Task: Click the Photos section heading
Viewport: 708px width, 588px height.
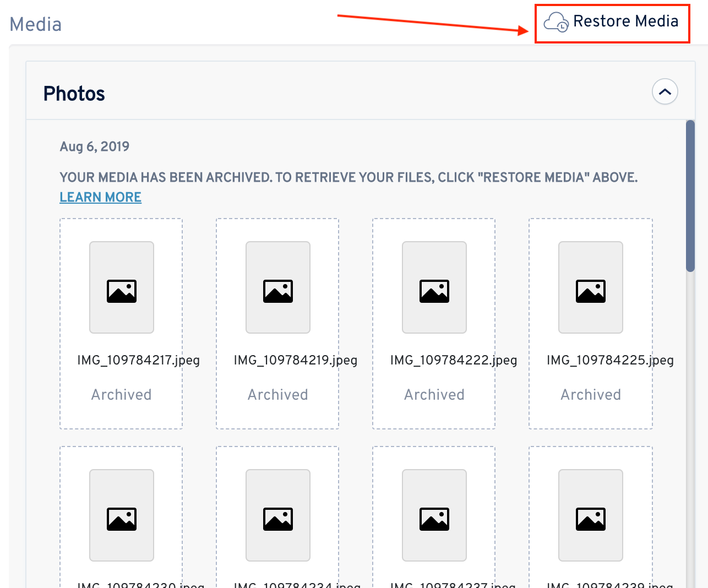Action: [x=74, y=94]
